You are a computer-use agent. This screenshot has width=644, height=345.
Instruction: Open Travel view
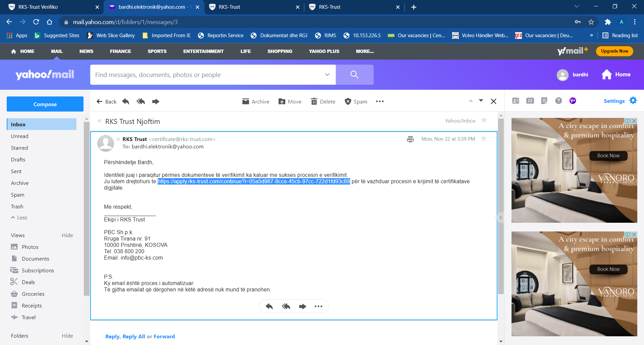click(x=23, y=317)
